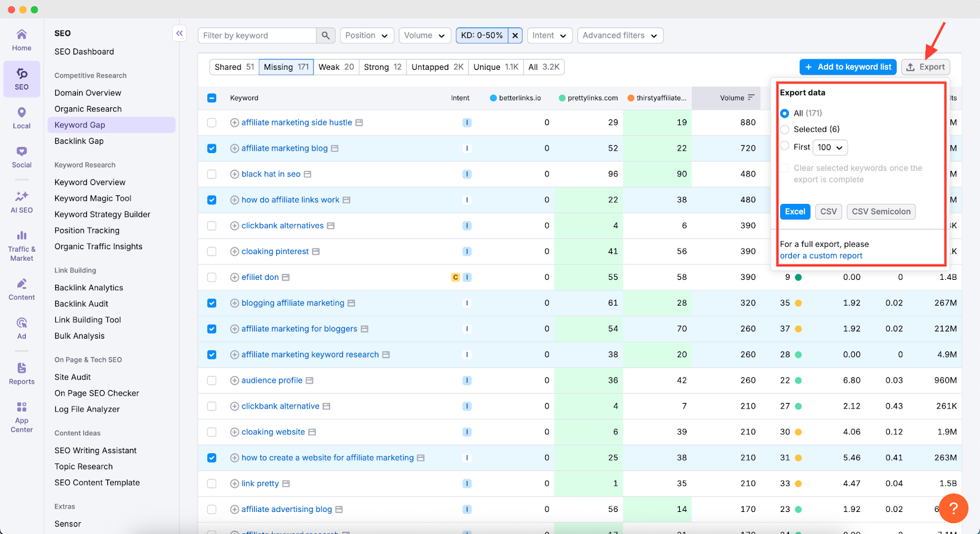The height and width of the screenshot is (534, 980).
Task: Open the First 100 rows dropdown
Action: point(830,148)
